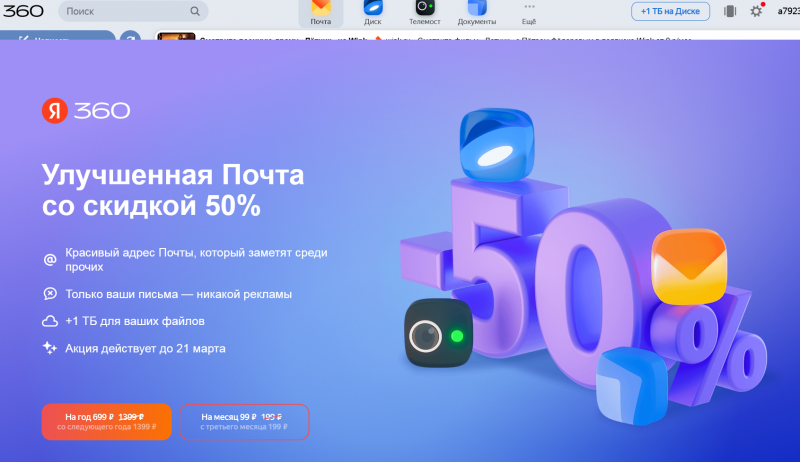Click the large envelope icon in illustration
Viewport: 800px width, 462px height.
pyautogui.click(x=687, y=266)
